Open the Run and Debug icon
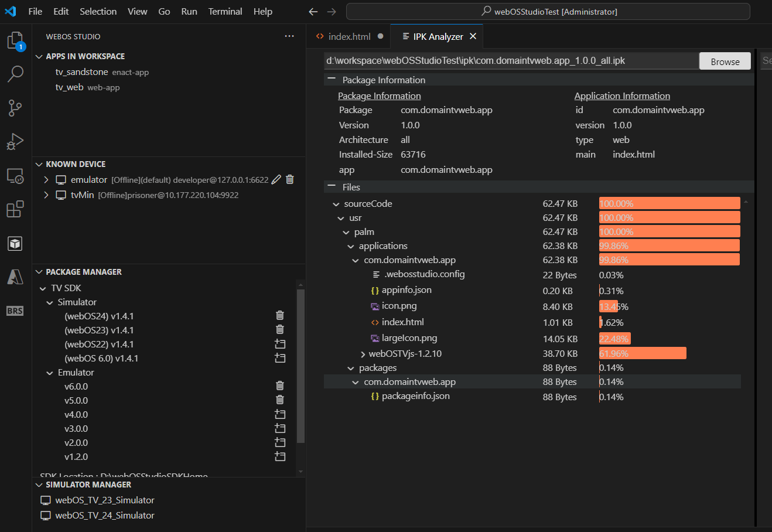 tap(15, 142)
